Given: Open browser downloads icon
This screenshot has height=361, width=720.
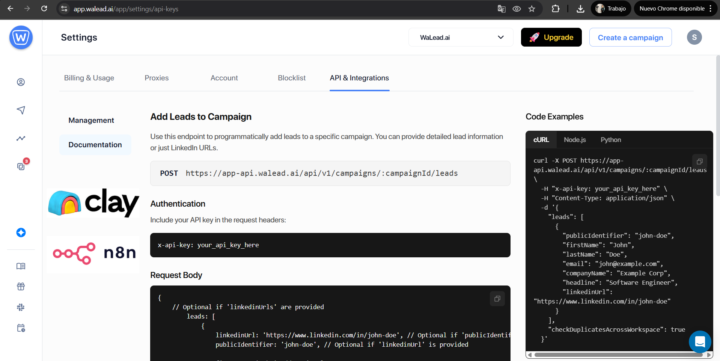Looking at the screenshot, I should click(580, 9).
